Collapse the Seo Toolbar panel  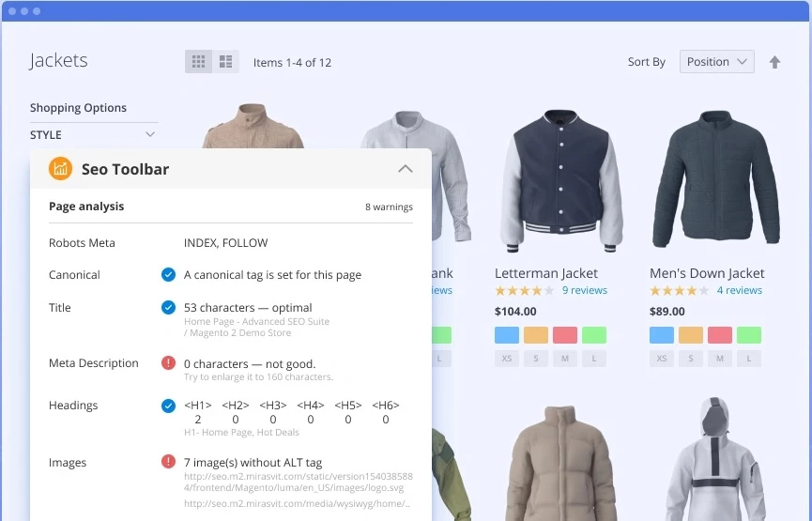(x=405, y=169)
